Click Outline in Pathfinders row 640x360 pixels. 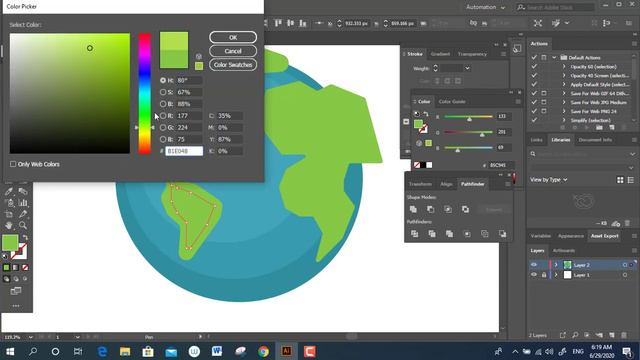pyautogui.click(x=484, y=234)
